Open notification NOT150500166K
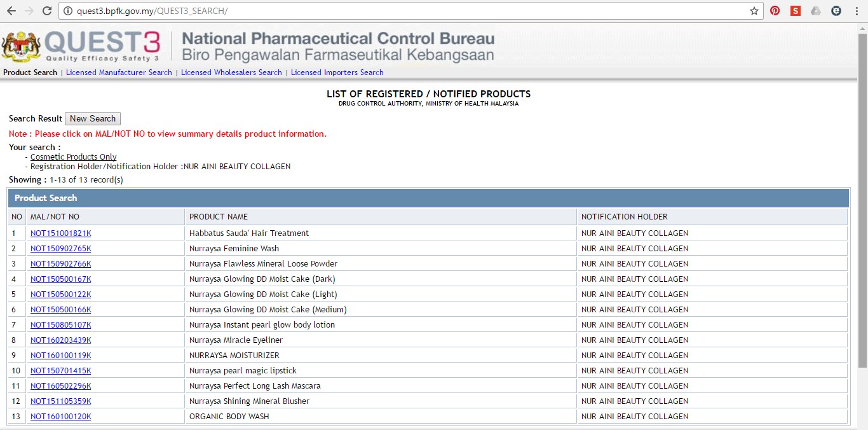Viewport: 868px width, 430px height. click(60, 310)
